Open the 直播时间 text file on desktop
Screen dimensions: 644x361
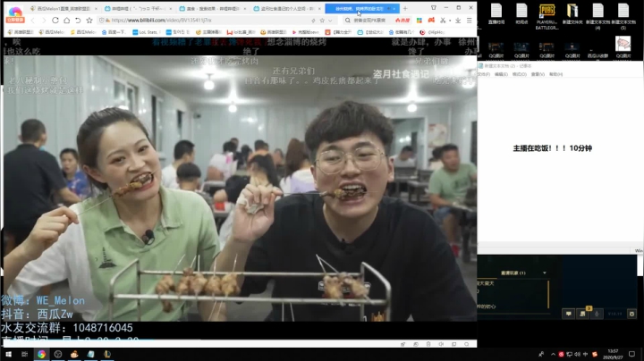pos(496,14)
